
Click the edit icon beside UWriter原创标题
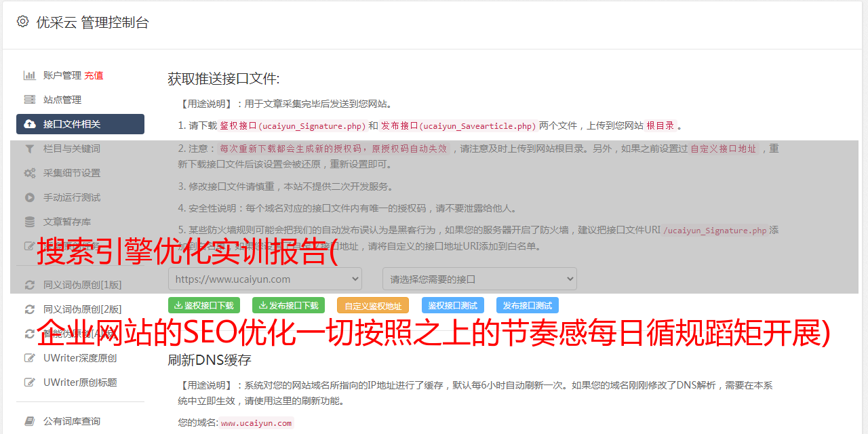pos(30,382)
